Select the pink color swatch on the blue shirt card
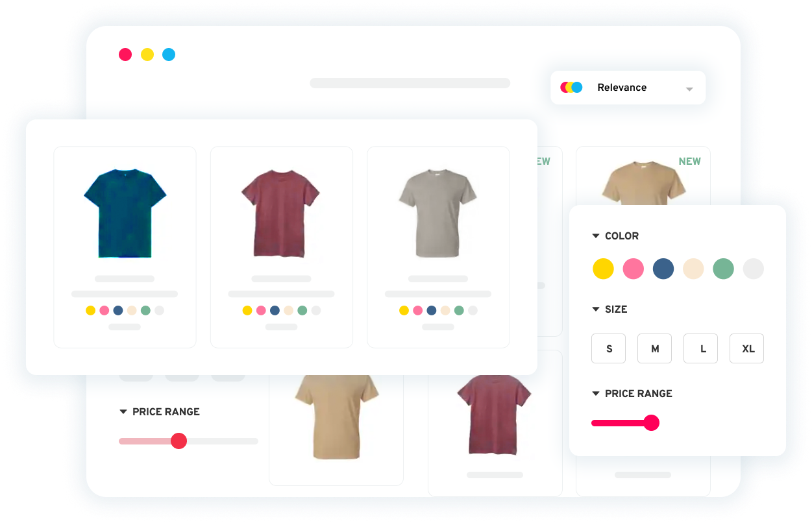Viewport: 812px width, 523px height. pyautogui.click(x=104, y=310)
